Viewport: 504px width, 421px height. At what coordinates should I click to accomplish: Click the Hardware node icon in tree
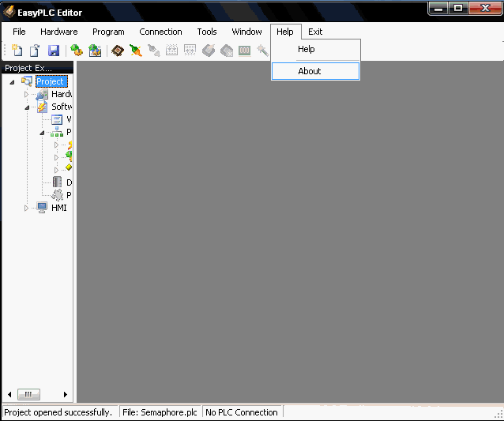point(43,94)
